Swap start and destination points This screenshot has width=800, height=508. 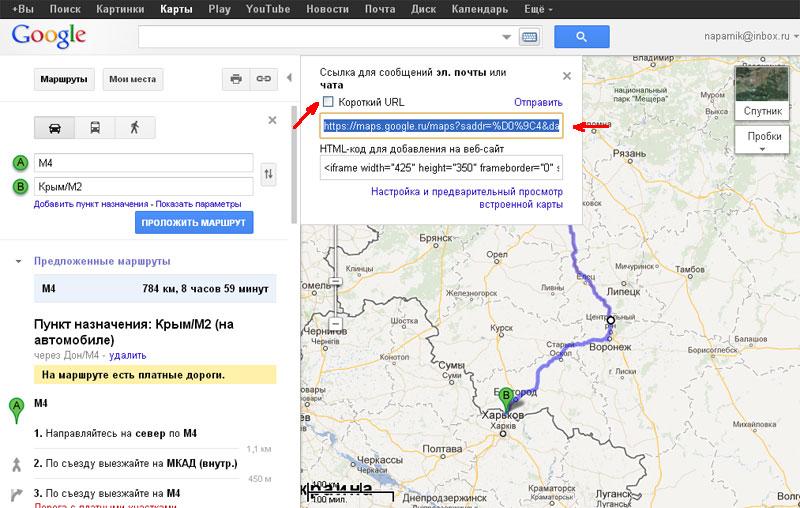click(268, 175)
